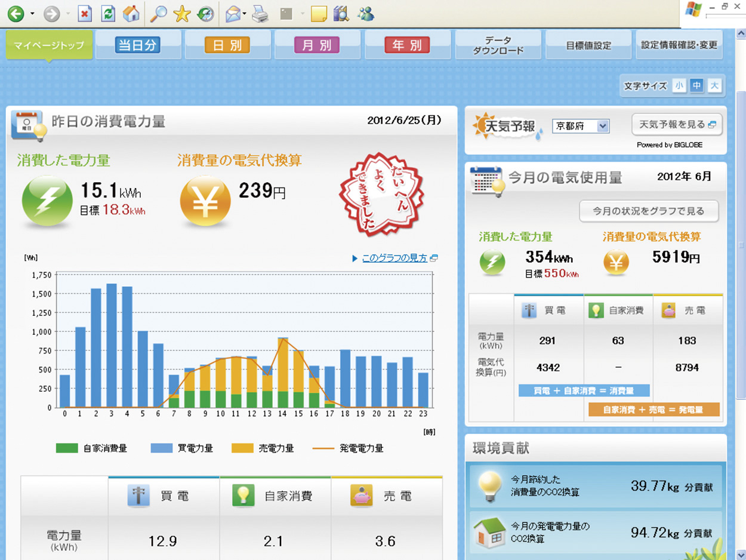This screenshot has width=746, height=560.
Task: Set text size to medium (中)
Action: pos(696,86)
